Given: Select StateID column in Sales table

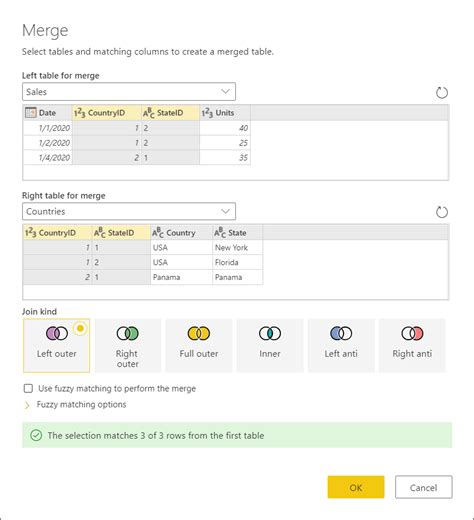Looking at the screenshot, I should point(170,113).
